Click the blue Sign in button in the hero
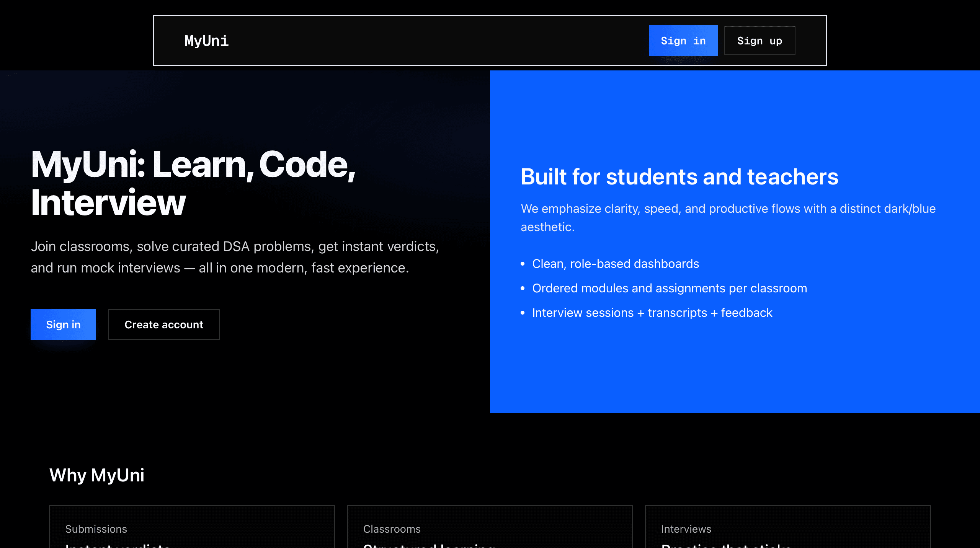 point(63,325)
